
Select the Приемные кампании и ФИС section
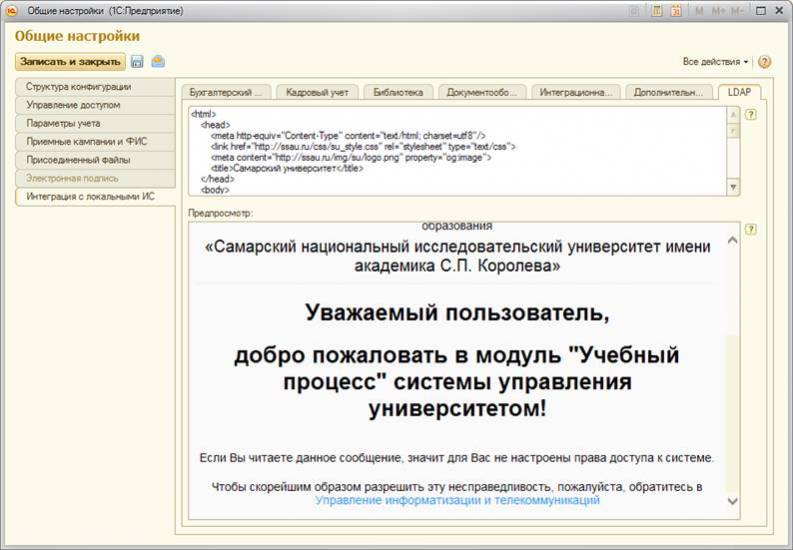tap(86, 141)
